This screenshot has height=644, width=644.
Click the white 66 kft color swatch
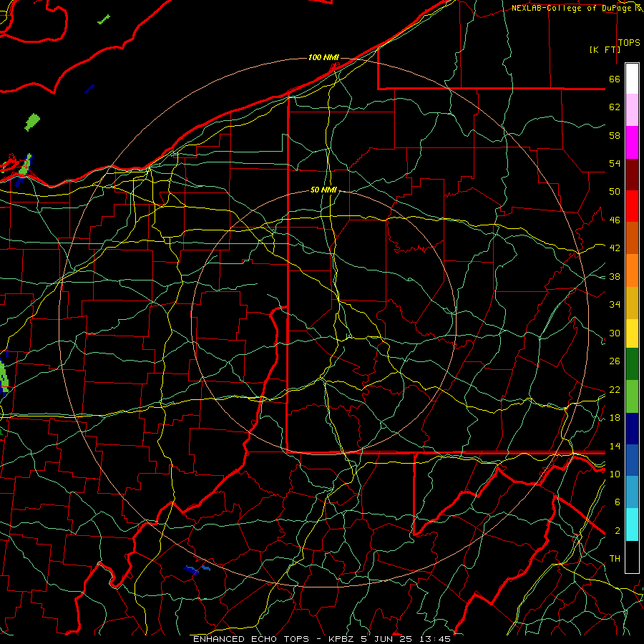pos(632,79)
